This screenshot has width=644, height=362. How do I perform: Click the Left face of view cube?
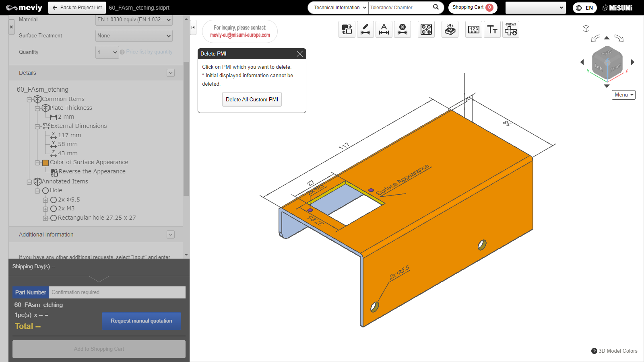tap(599, 67)
